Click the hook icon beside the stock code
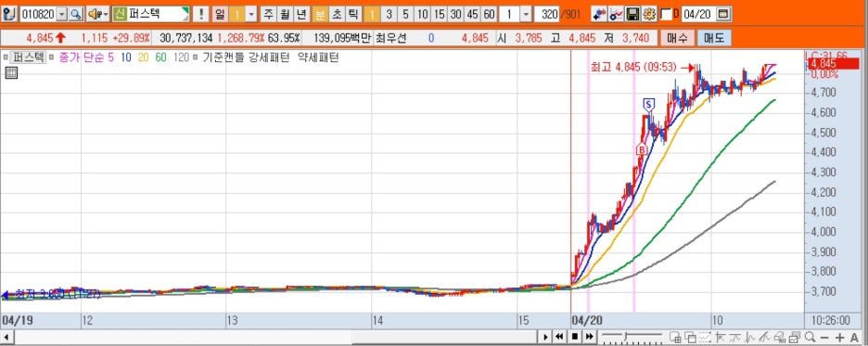This screenshot has height=346, width=868. point(9,14)
